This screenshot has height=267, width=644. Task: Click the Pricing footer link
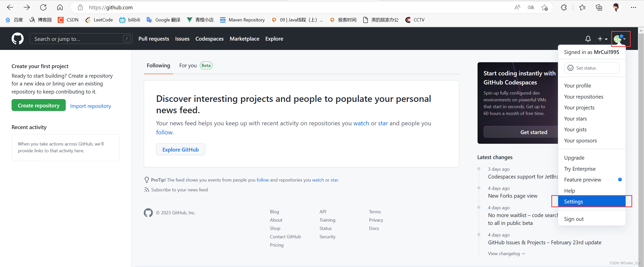277,245
